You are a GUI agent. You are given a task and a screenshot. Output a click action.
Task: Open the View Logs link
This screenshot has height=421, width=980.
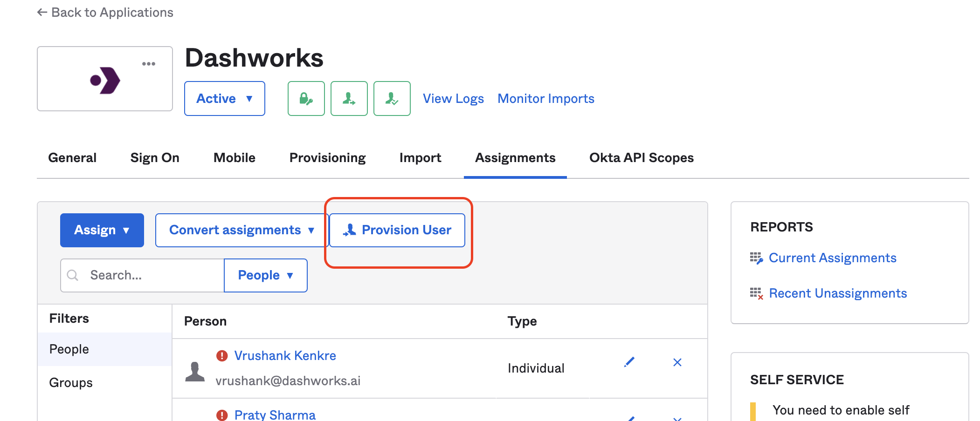453,99
